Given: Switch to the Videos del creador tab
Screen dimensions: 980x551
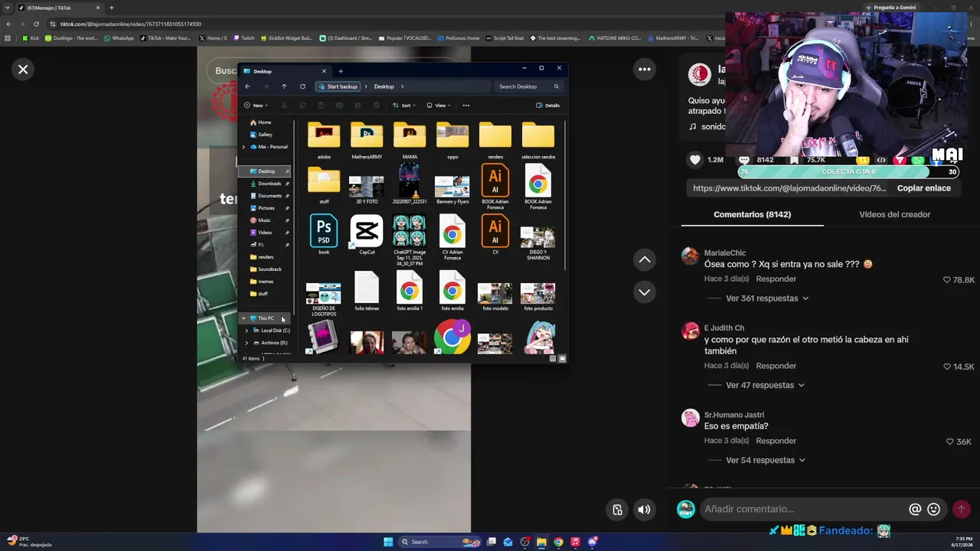Looking at the screenshot, I should pyautogui.click(x=894, y=214).
